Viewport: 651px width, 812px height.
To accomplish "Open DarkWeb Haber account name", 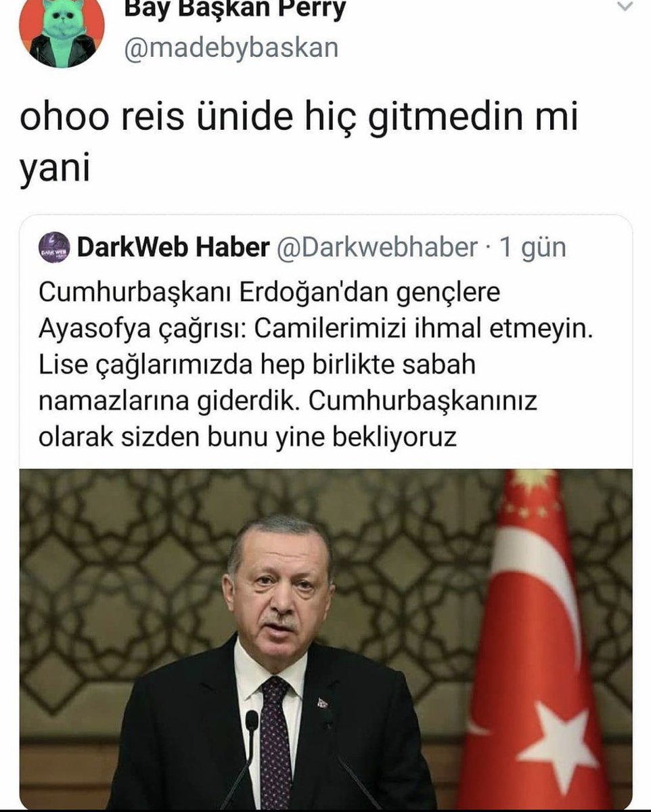I will tap(173, 248).
